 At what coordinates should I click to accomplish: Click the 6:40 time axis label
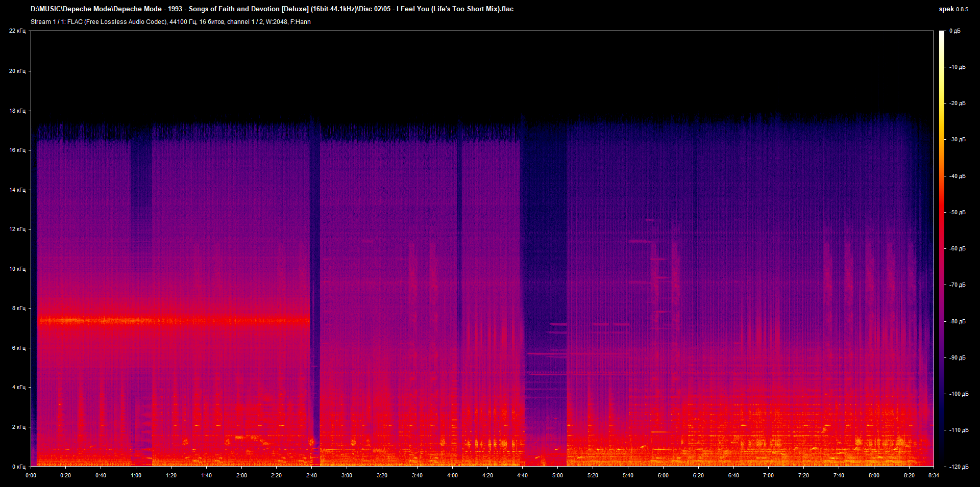733,475
